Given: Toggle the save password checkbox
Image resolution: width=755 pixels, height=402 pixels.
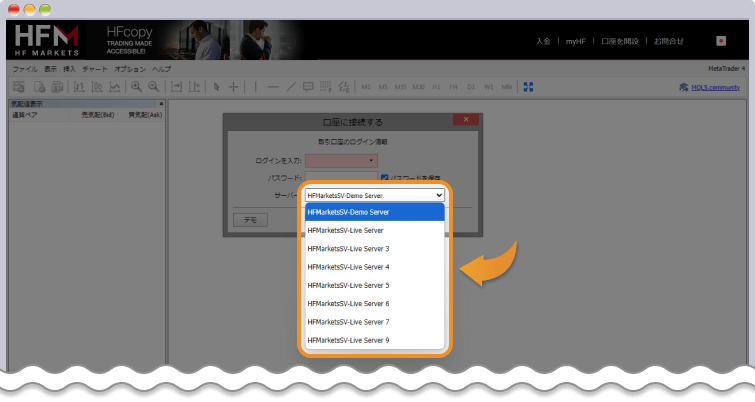Looking at the screenshot, I should [x=384, y=178].
